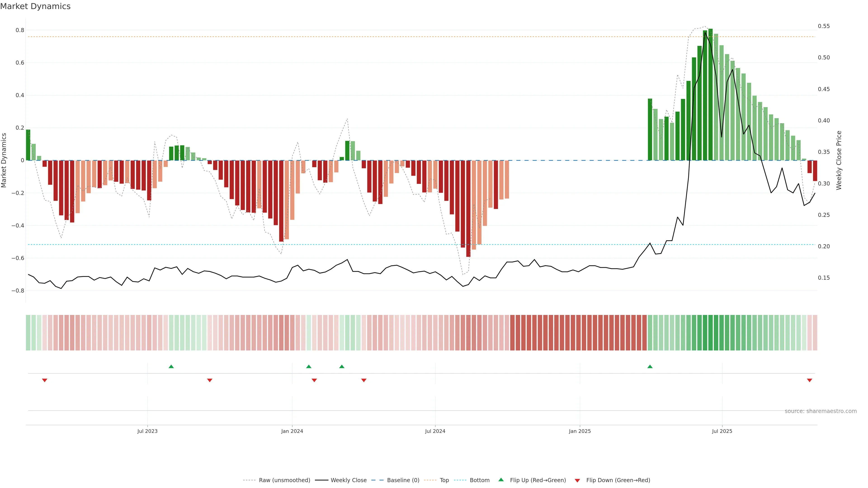Click the Jul 2024 x-axis label
The image size is (868, 488).
(435, 431)
